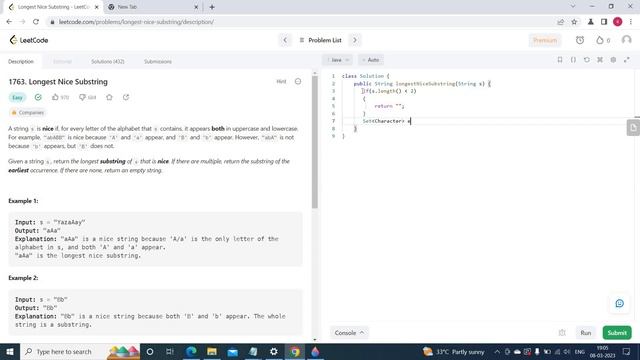The height and width of the screenshot is (360, 640).
Task: Click the Easy difficulty badge
Action: click(17, 98)
